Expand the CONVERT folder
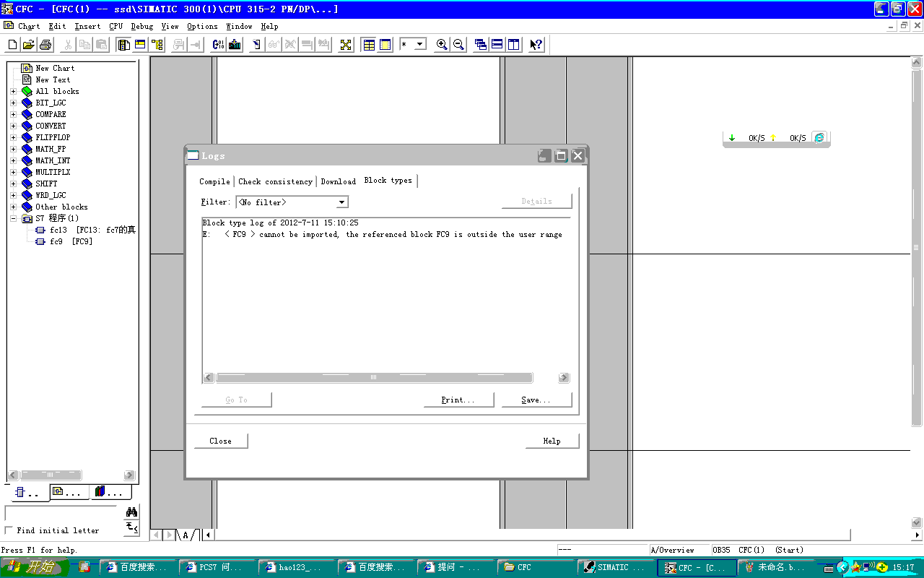Screen dimensions: 924x578 coord(13,126)
